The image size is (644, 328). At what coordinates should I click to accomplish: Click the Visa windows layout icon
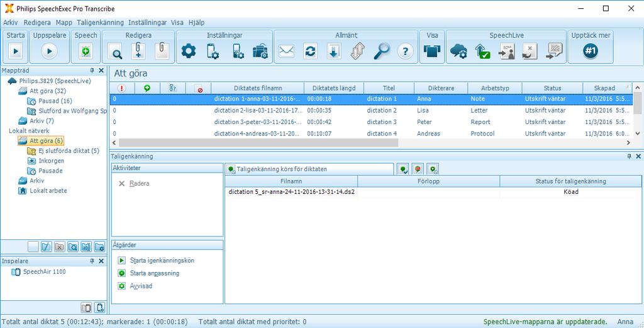point(431,52)
